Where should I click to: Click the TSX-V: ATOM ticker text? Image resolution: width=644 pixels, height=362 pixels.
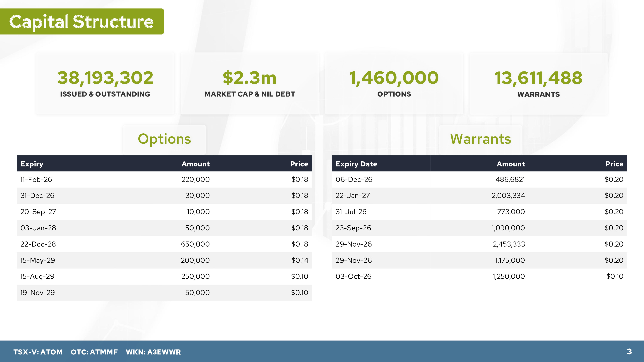point(38,352)
